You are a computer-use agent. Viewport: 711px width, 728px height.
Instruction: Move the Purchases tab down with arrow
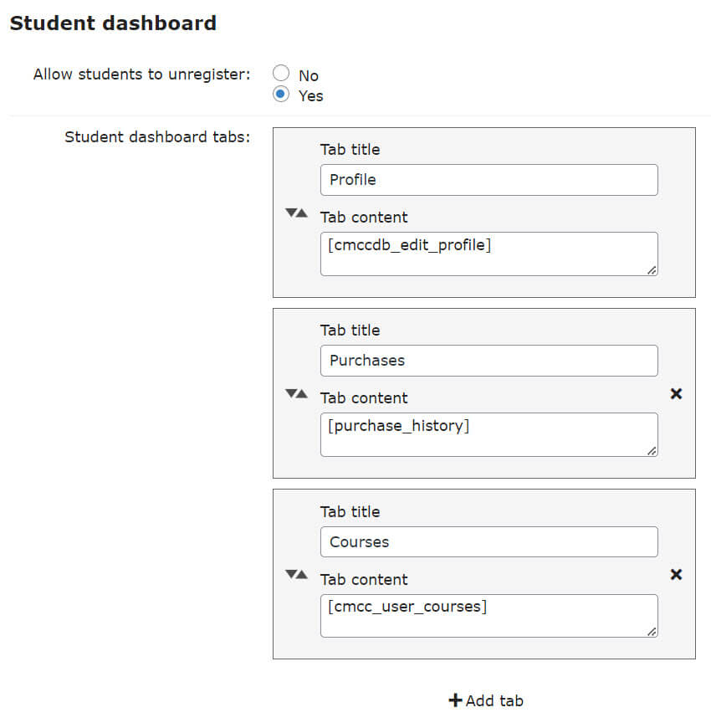(291, 394)
